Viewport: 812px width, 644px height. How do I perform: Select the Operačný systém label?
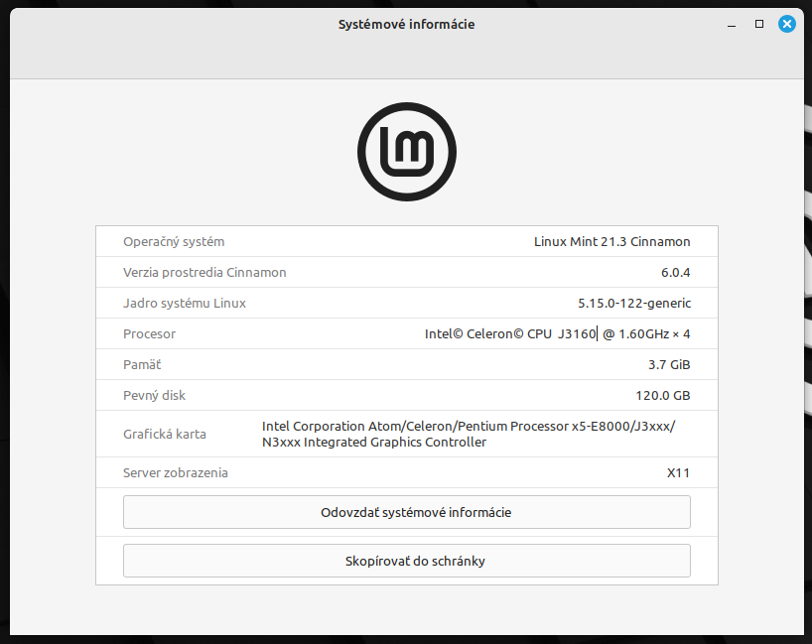click(174, 241)
